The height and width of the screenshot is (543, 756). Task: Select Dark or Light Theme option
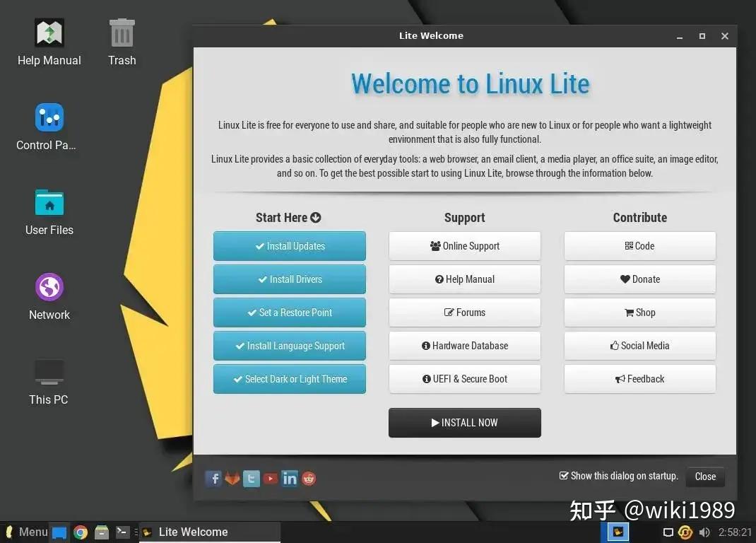[289, 379]
